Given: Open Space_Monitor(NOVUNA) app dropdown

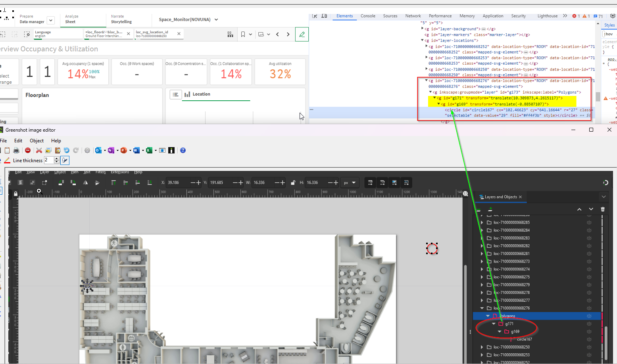Looking at the screenshot, I should (x=216, y=19).
